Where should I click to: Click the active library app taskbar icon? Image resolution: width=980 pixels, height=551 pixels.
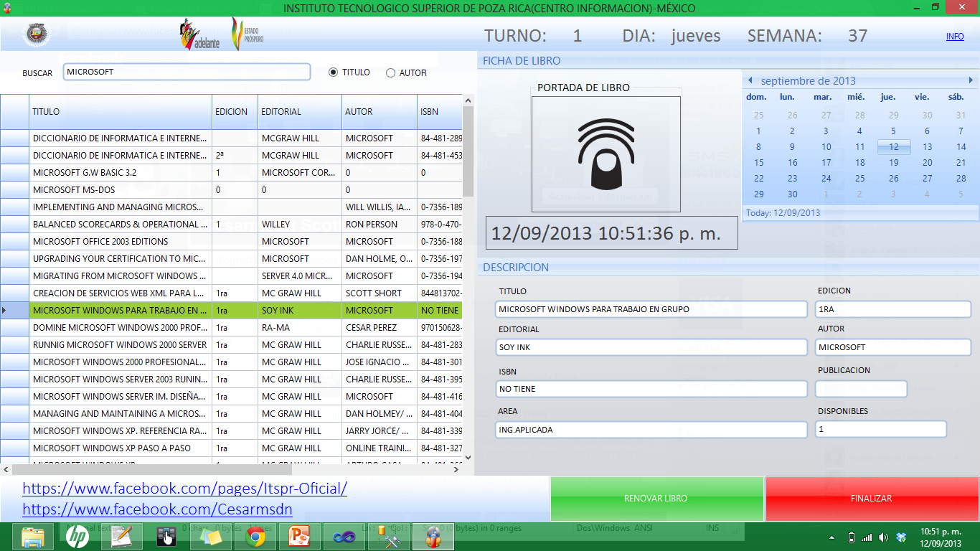[x=433, y=537]
